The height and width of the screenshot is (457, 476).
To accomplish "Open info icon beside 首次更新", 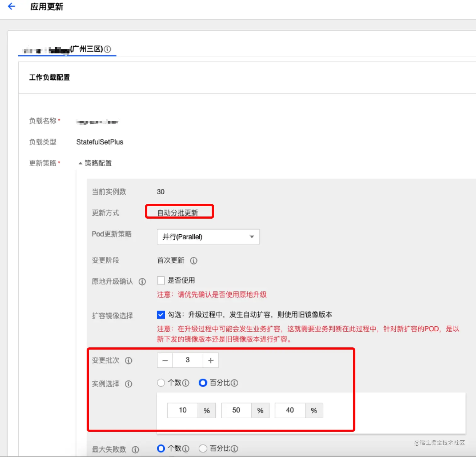I will click(x=194, y=260).
